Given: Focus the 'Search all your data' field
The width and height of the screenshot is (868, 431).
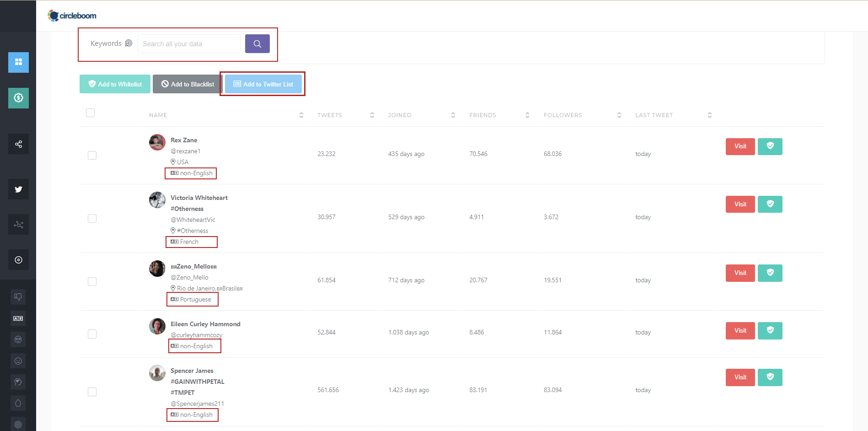Looking at the screenshot, I should point(189,44).
